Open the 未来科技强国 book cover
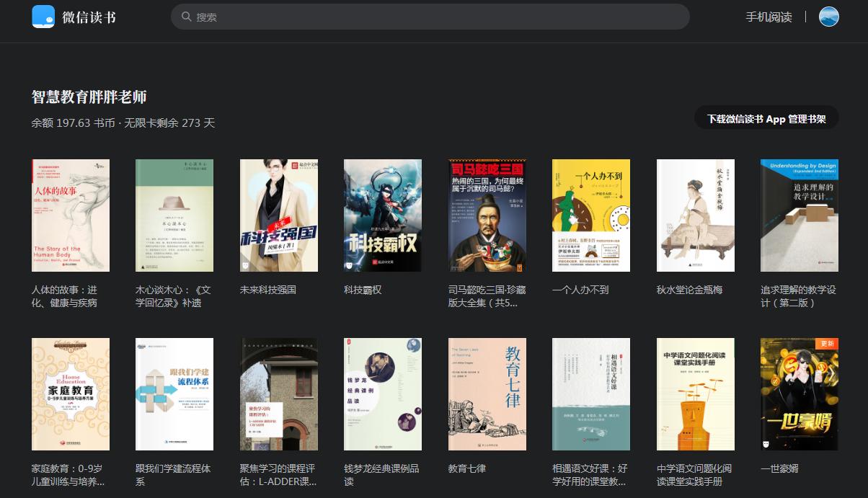This screenshot has height=498, width=868. pyautogui.click(x=279, y=215)
